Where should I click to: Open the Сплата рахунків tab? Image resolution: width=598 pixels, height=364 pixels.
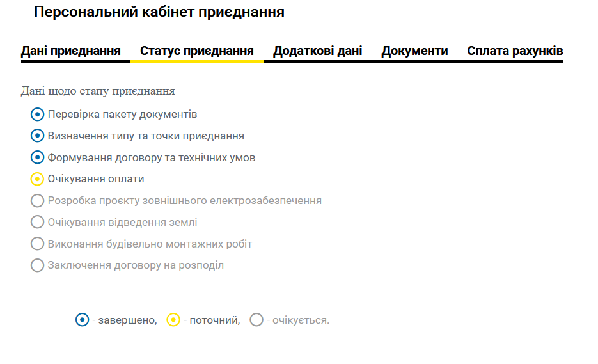coord(515,51)
